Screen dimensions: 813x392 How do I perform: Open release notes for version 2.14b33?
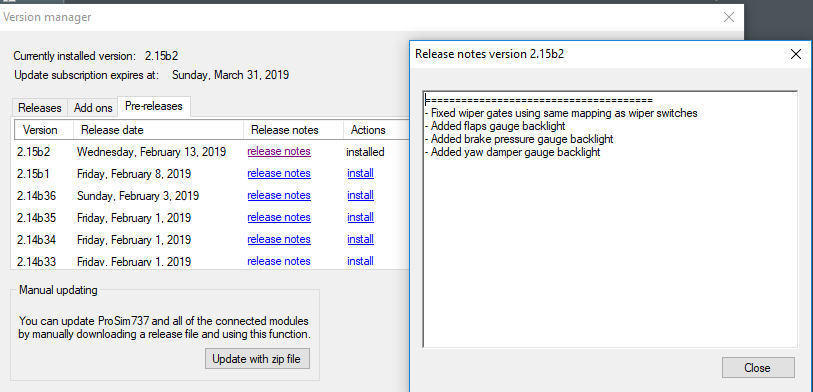tap(279, 261)
